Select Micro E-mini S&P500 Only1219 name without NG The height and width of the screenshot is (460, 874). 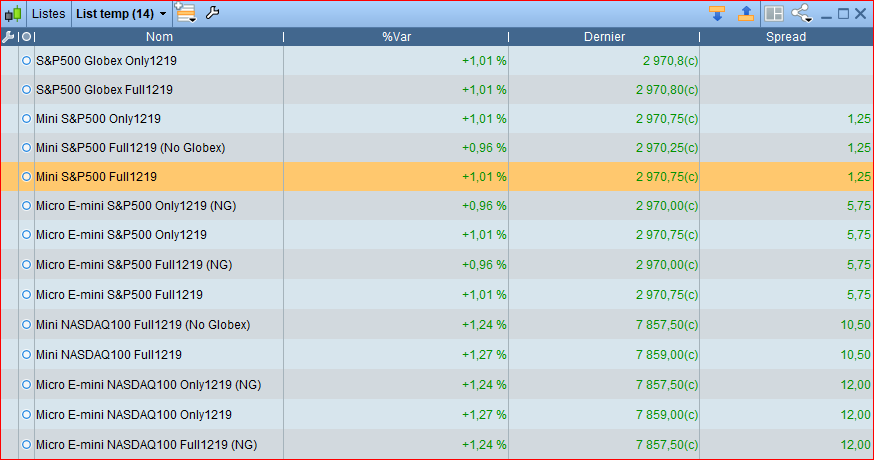click(121, 235)
